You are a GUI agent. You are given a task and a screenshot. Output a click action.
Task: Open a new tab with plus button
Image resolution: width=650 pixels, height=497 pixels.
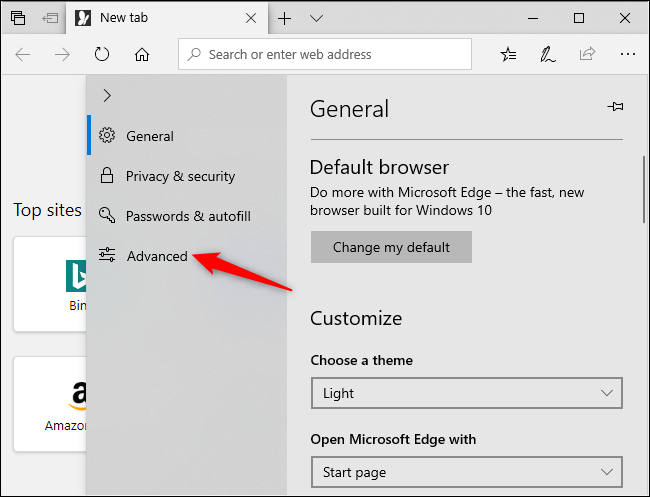[285, 18]
